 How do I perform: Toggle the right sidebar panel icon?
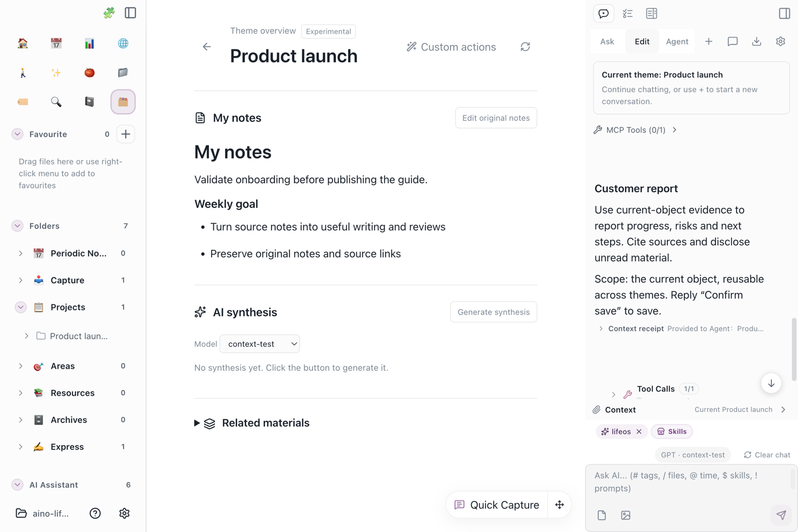pyautogui.click(x=784, y=13)
